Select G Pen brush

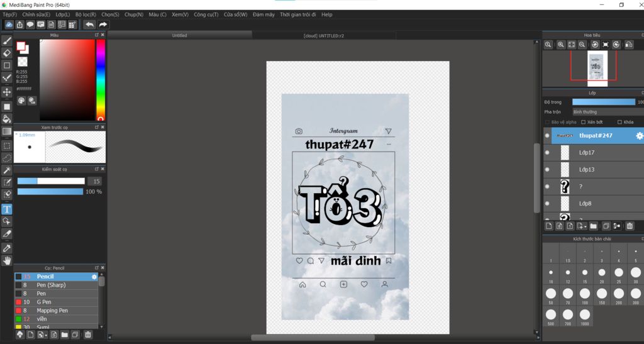pos(56,302)
